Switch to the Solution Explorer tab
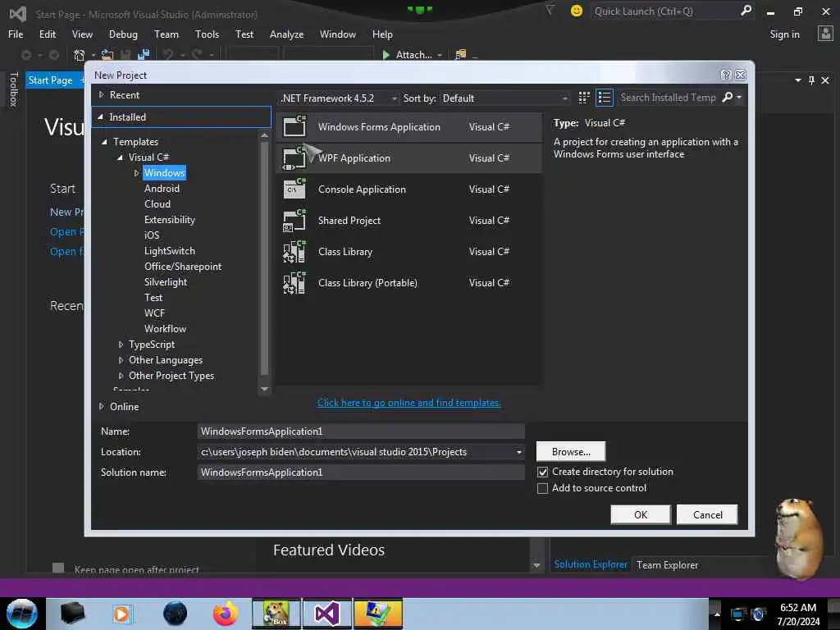Image resolution: width=840 pixels, height=630 pixels. pos(591,564)
